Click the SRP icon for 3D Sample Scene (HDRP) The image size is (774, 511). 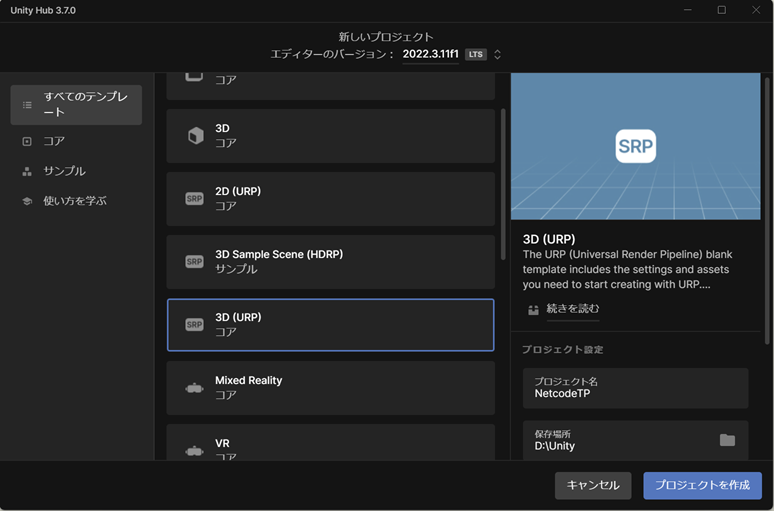(195, 262)
